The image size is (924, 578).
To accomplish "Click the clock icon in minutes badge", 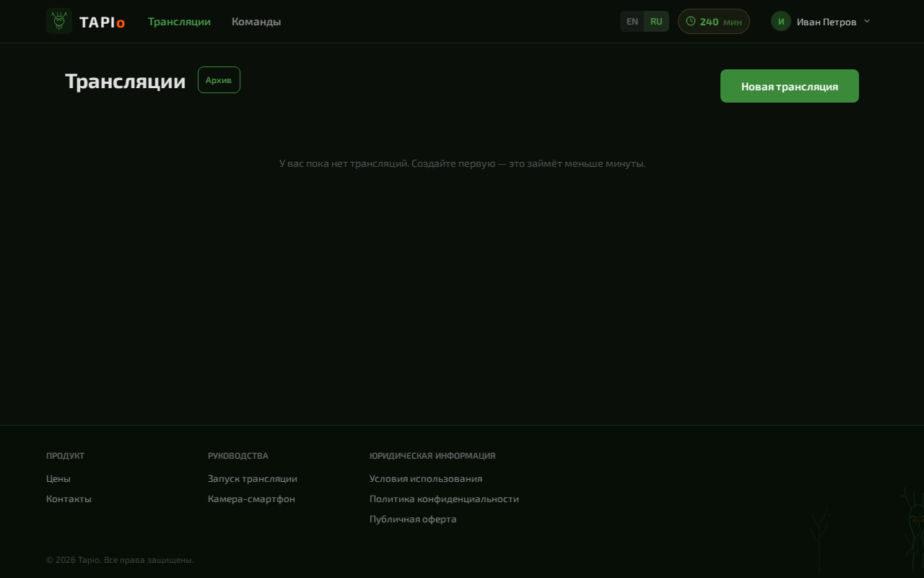I will tap(691, 21).
